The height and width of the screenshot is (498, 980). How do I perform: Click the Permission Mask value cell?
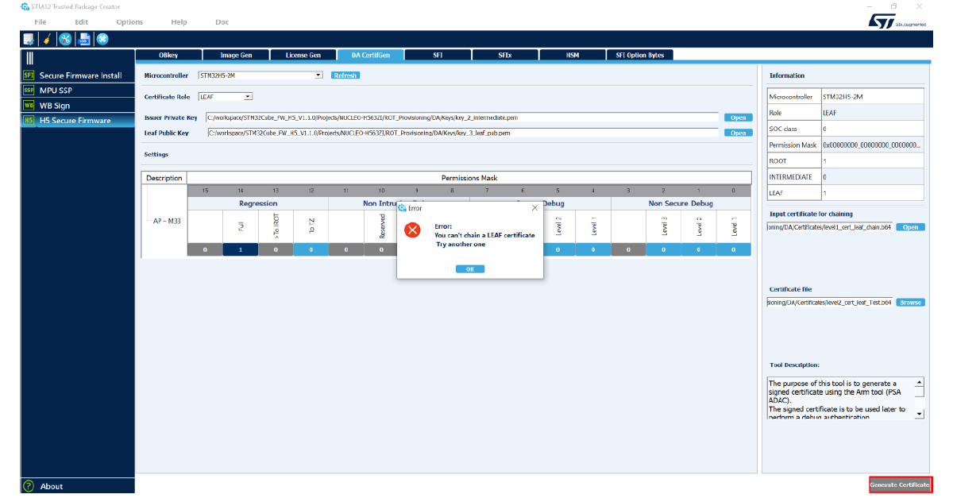(x=872, y=145)
